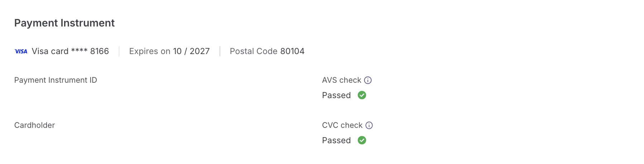Click green checkmark beside CVC Passed
This screenshot has width=644, height=164.
tap(362, 140)
